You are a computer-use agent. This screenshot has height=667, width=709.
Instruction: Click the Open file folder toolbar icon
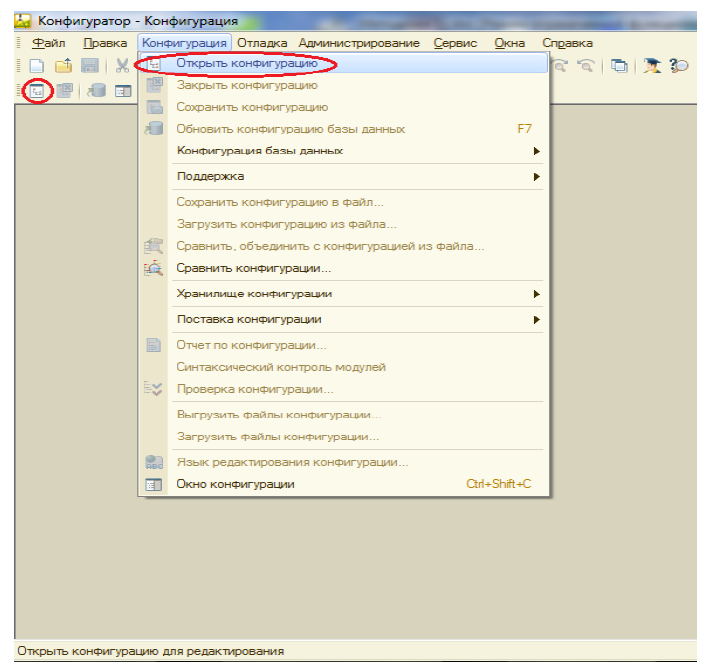(x=64, y=66)
